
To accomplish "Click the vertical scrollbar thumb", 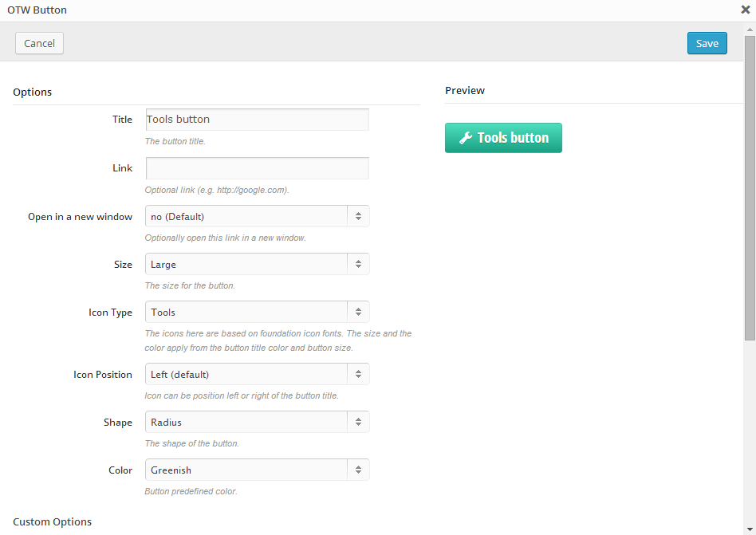I will tap(750, 188).
